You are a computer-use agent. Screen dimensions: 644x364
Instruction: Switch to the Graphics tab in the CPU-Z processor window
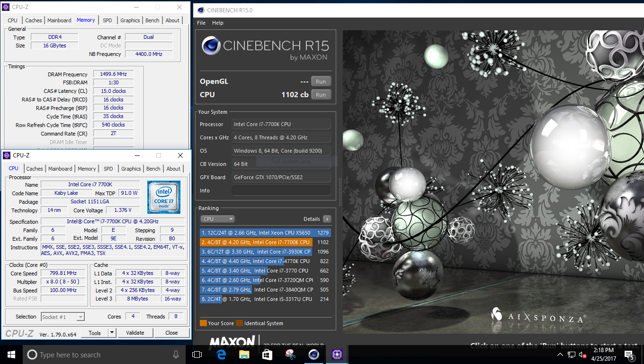pos(131,169)
